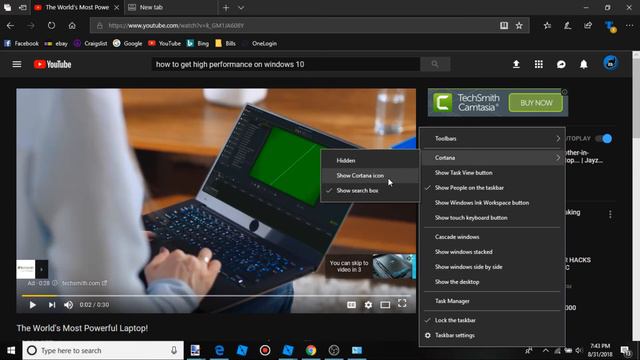Click the red record icon in taskbar
This screenshot has height=360, width=640.
pyautogui.click(x=265, y=350)
